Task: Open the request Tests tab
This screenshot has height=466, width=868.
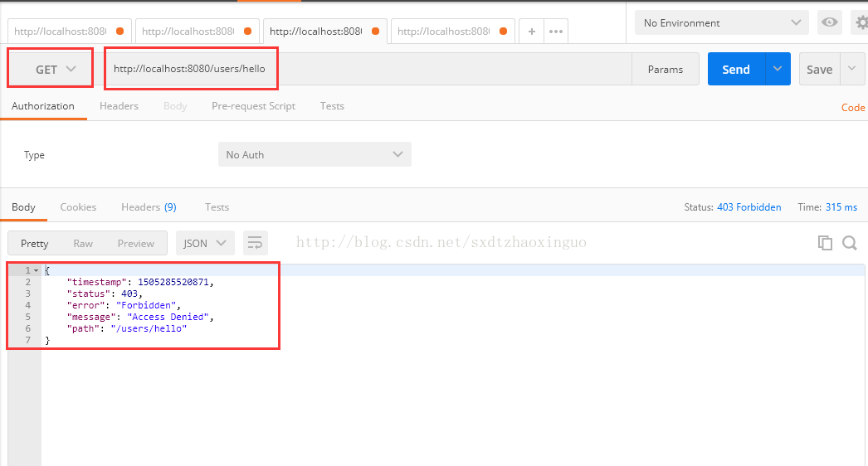Action: (x=332, y=105)
